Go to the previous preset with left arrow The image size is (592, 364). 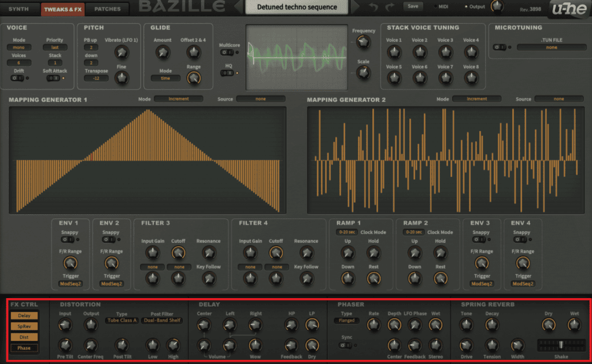(x=238, y=7)
